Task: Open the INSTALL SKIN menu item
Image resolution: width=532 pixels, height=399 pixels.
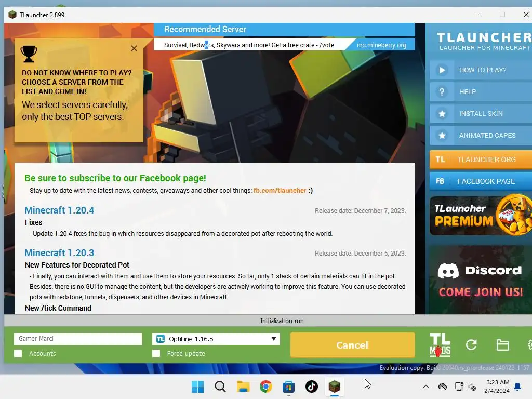Action: 481,114
